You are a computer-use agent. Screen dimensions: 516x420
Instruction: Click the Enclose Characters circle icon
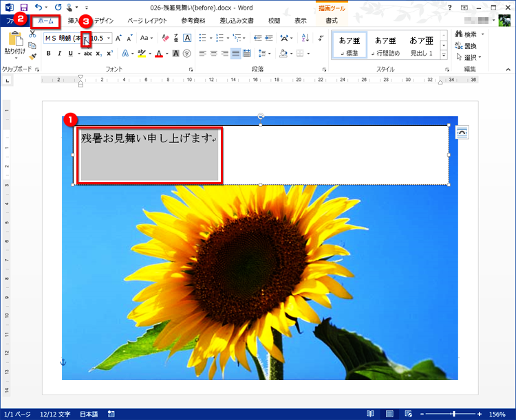pos(187,54)
